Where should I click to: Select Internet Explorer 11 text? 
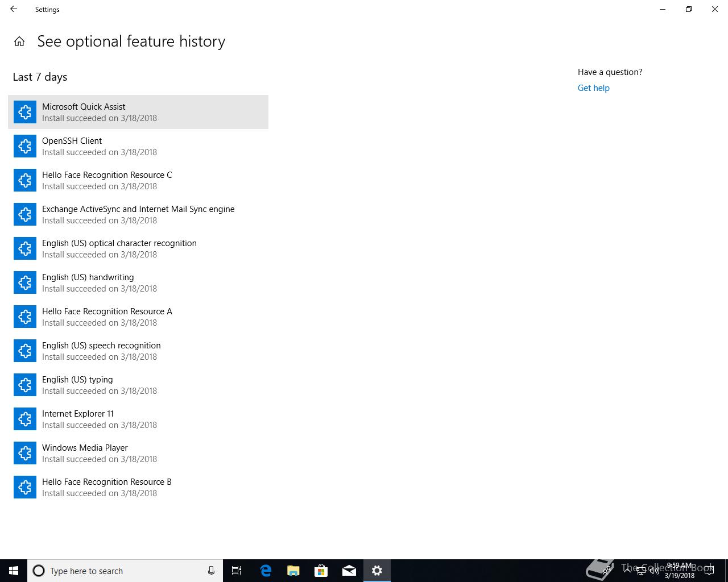coord(78,414)
